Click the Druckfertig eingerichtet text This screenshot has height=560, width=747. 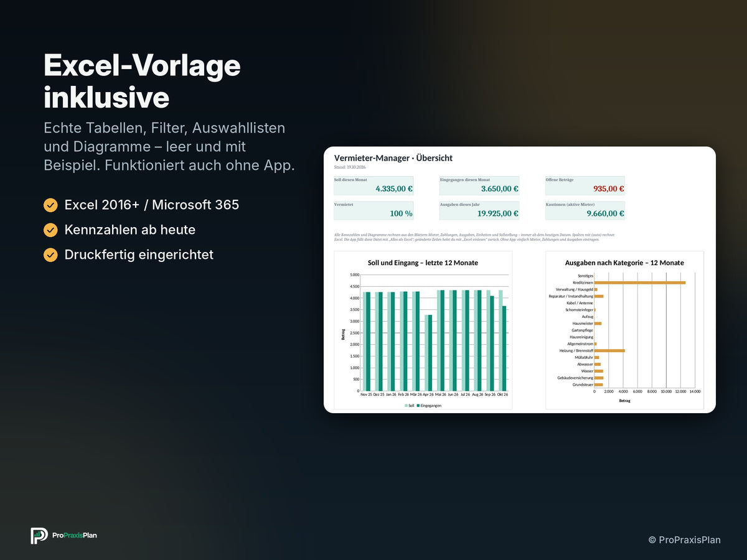(139, 254)
